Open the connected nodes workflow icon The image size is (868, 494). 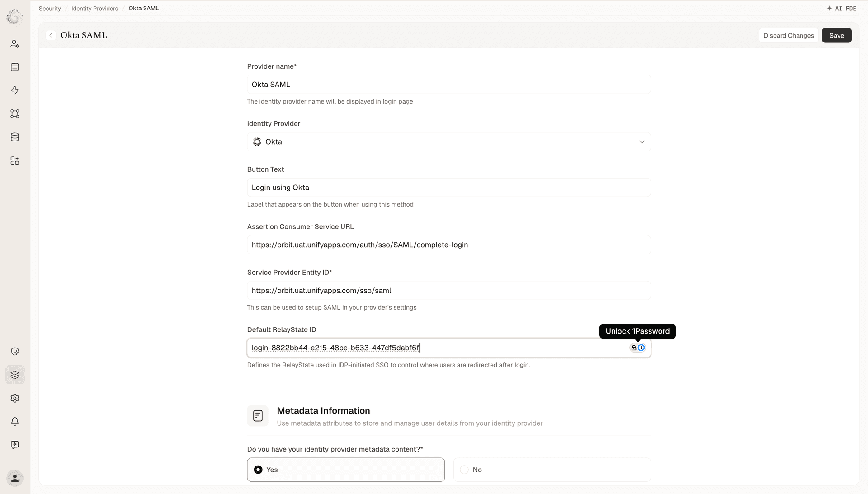(x=15, y=114)
